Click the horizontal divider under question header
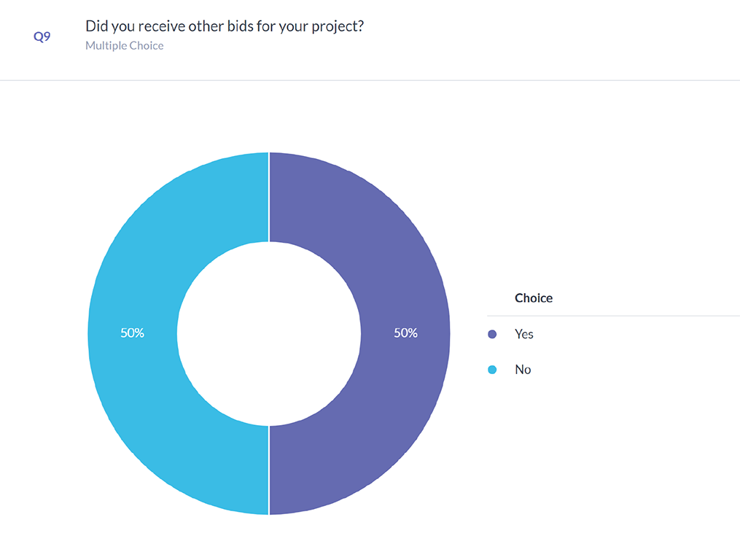This screenshot has width=740, height=560. pyautogui.click(x=370, y=80)
